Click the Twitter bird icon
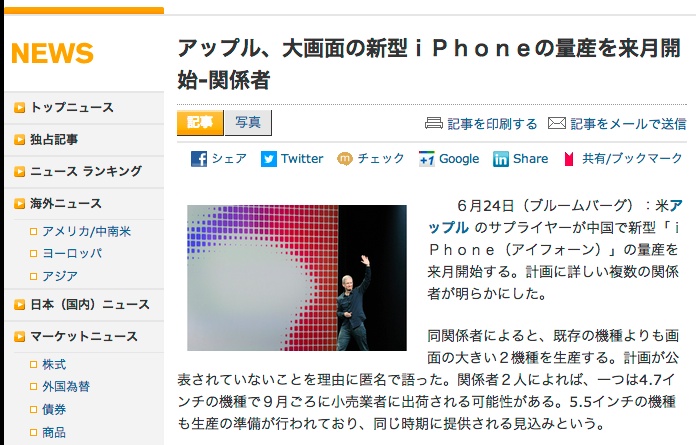Image resolution: width=696 pixels, height=445 pixels. pos(269,159)
